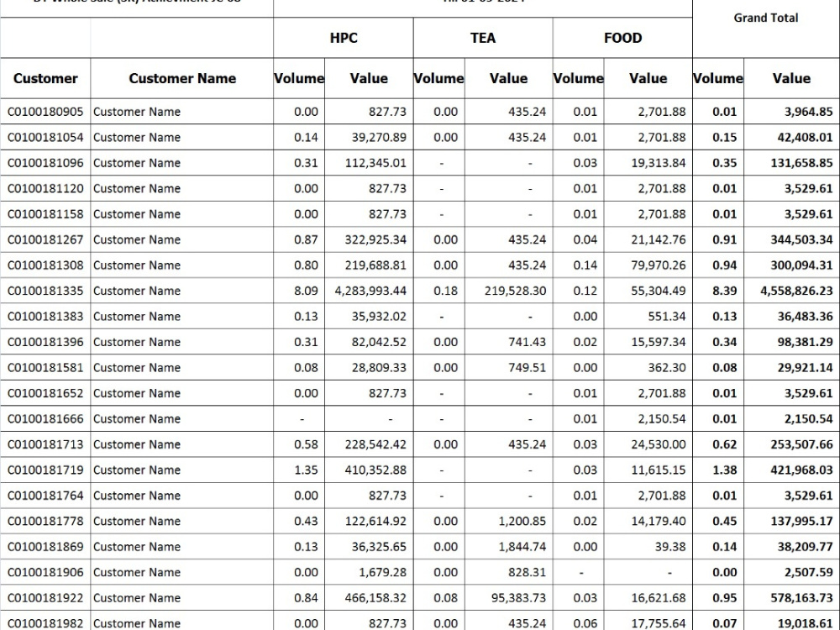Select the TEA group header cell
The height and width of the screenshot is (630, 840).
tap(483, 38)
